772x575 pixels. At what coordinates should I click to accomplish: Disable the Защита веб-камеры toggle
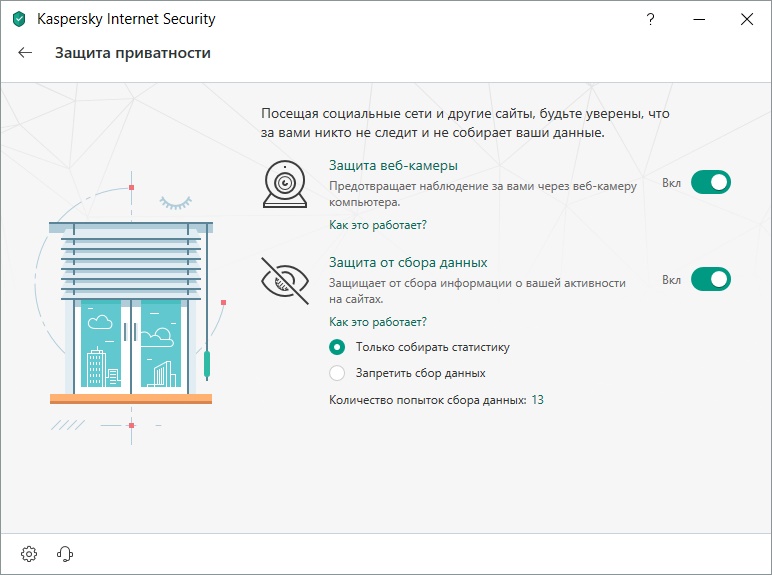point(710,183)
